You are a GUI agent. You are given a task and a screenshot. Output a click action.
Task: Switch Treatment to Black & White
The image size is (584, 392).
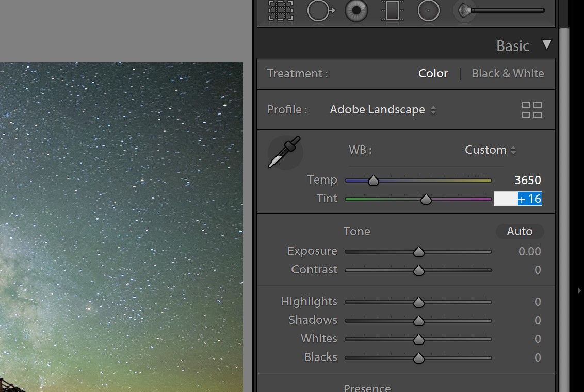[x=508, y=73]
